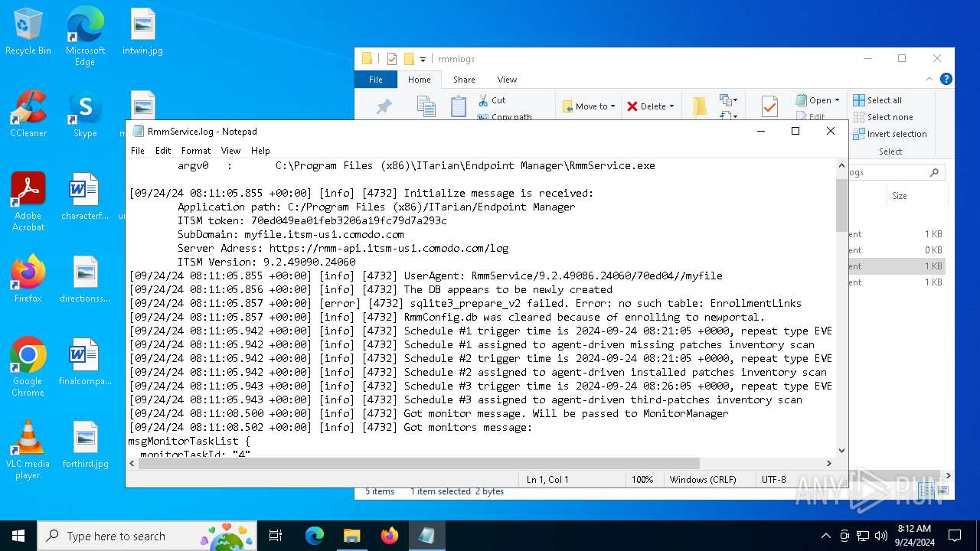Click the Edge icon on the taskbar
This screenshot has width=980, height=551.
click(x=315, y=536)
